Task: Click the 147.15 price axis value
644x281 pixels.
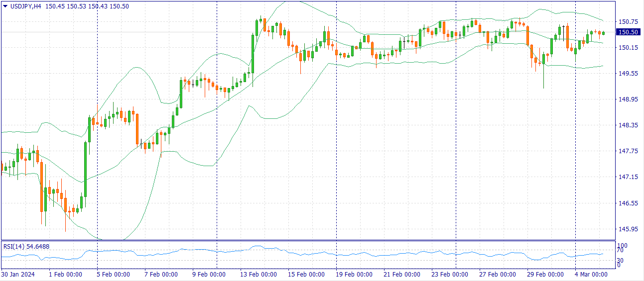Action: tap(627, 177)
